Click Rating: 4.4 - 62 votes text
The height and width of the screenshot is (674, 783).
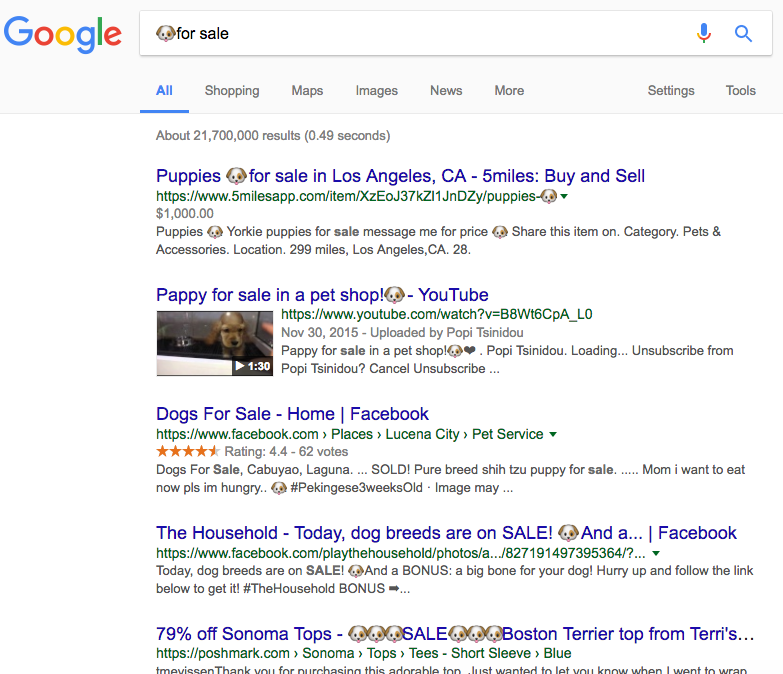point(286,451)
